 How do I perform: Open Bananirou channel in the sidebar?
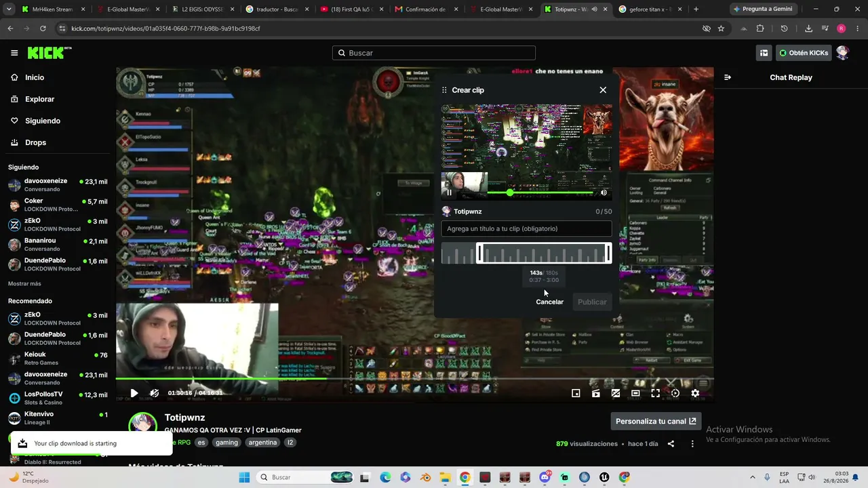click(x=58, y=244)
